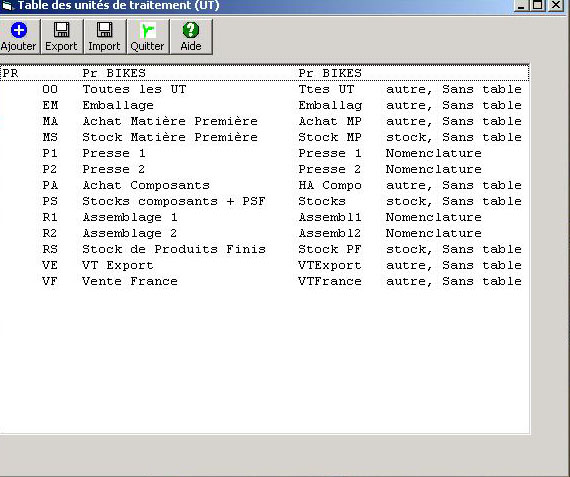Highlight the PA Achat Composants row
Image resolution: width=570 pixels, height=477 pixels.
pyautogui.click(x=264, y=185)
